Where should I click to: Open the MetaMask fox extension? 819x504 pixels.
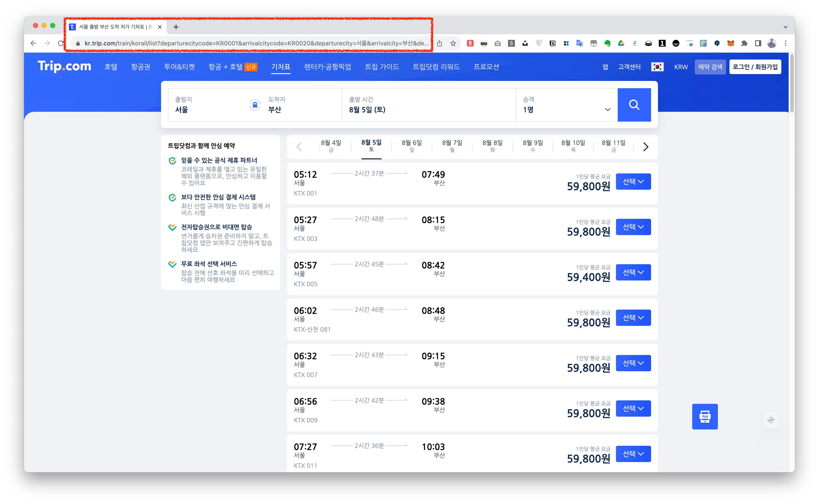coord(730,43)
